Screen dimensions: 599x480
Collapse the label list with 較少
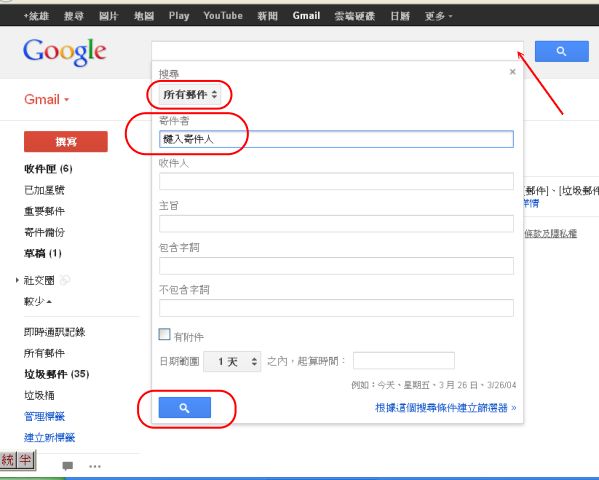37,302
